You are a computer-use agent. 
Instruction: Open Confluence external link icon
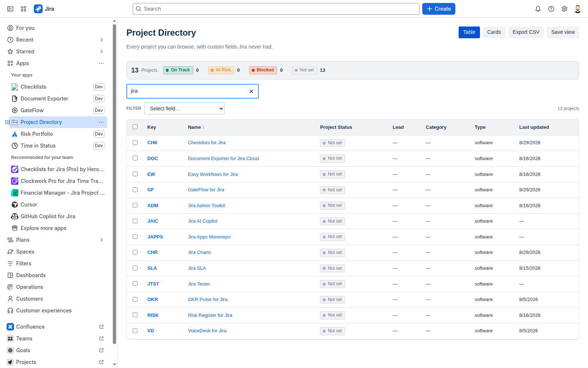101,327
